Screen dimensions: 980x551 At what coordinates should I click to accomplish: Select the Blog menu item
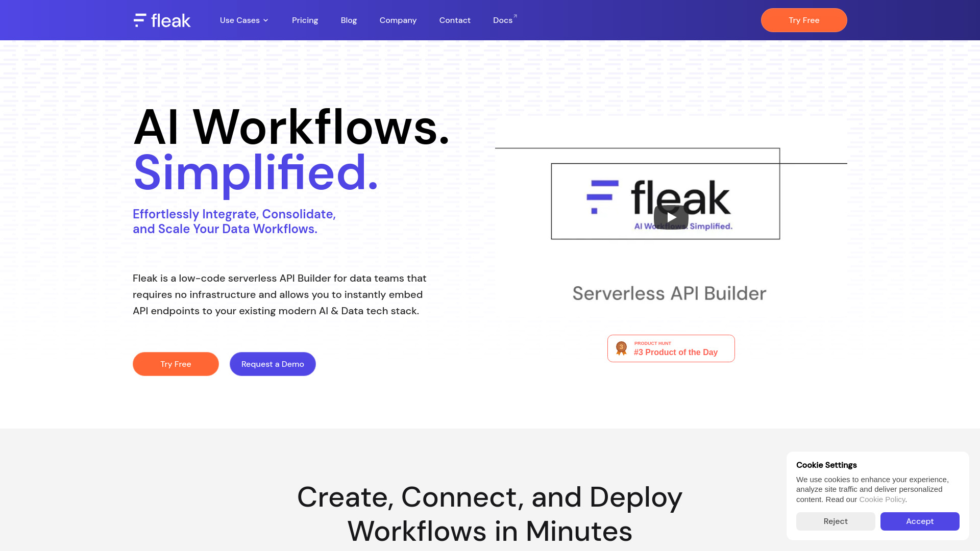pyautogui.click(x=349, y=20)
